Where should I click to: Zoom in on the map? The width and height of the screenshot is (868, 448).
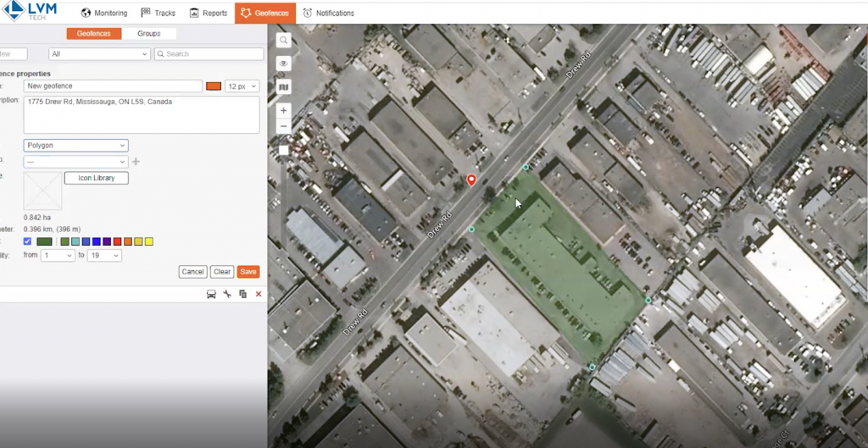pos(284,110)
